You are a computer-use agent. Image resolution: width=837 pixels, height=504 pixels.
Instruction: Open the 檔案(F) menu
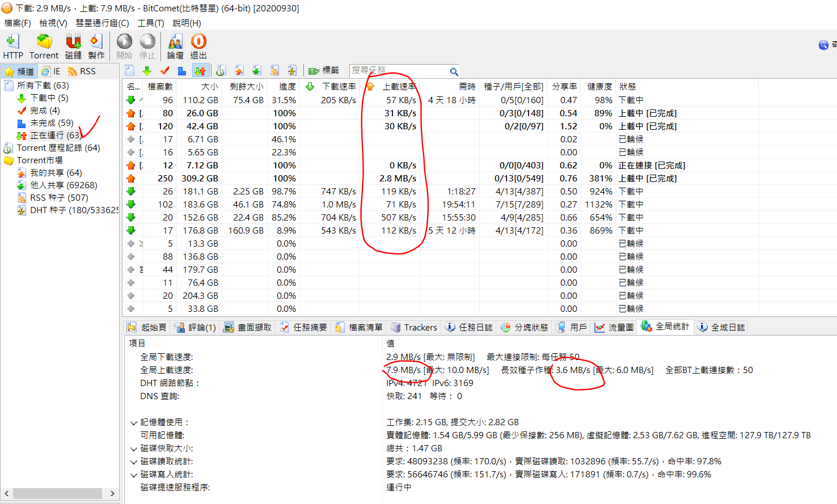click(x=18, y=23)
